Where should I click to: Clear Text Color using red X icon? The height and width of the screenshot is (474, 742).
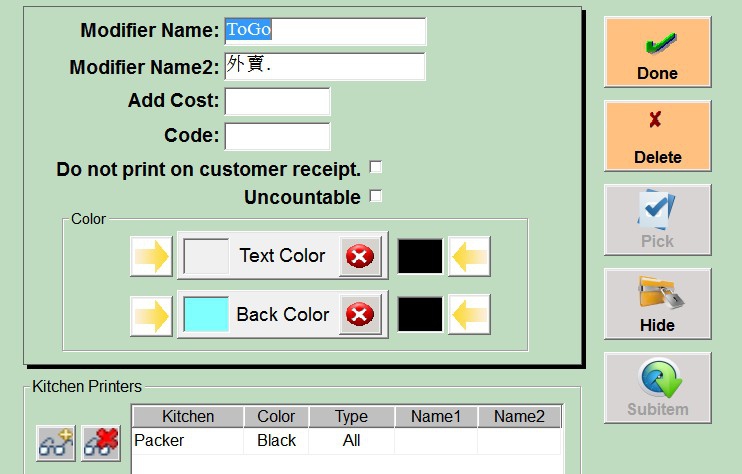pyautogui.click(x=358, y=257)
